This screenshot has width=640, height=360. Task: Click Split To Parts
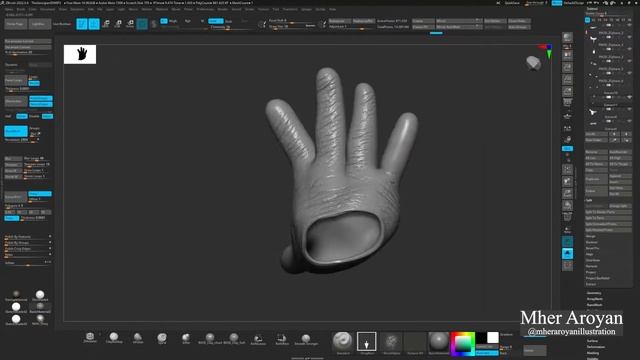pyautogui.click(x=608, y=218)
